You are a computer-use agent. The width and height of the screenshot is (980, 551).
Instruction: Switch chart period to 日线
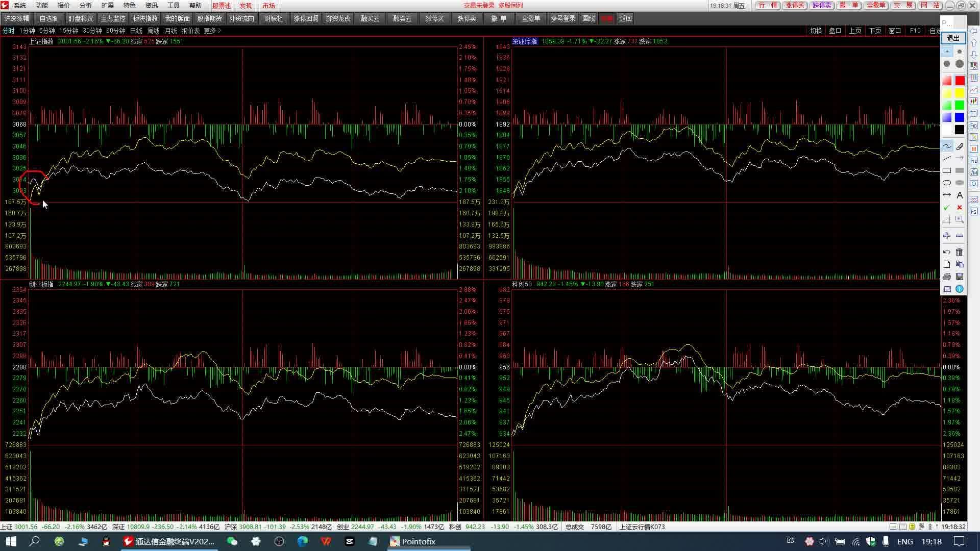[x=136, y=31]
